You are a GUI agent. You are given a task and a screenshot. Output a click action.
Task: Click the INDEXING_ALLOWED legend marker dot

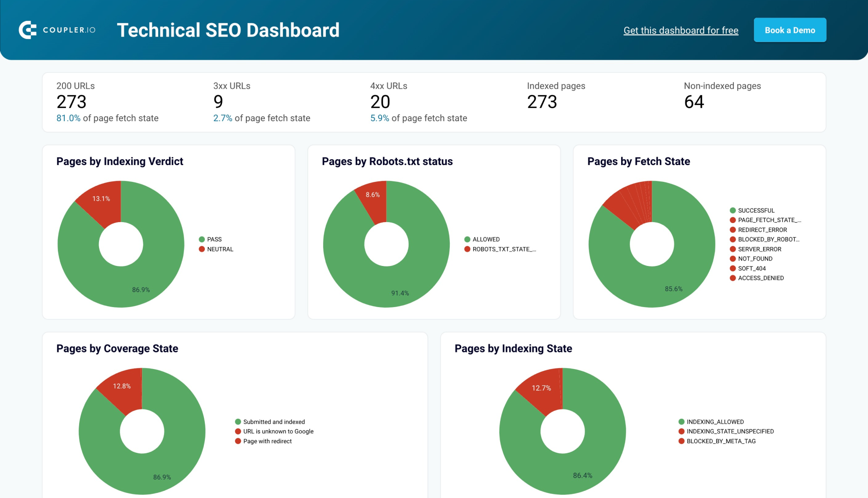681,421
